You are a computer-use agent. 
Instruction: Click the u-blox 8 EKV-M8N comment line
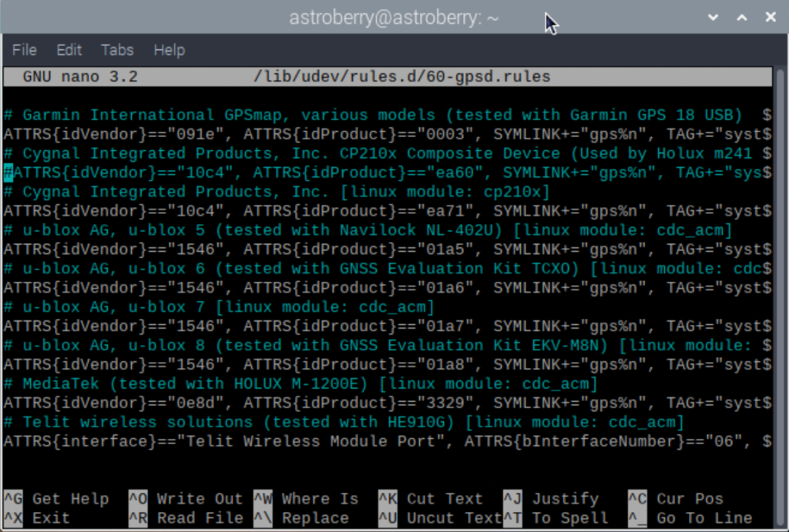point(388,345)
